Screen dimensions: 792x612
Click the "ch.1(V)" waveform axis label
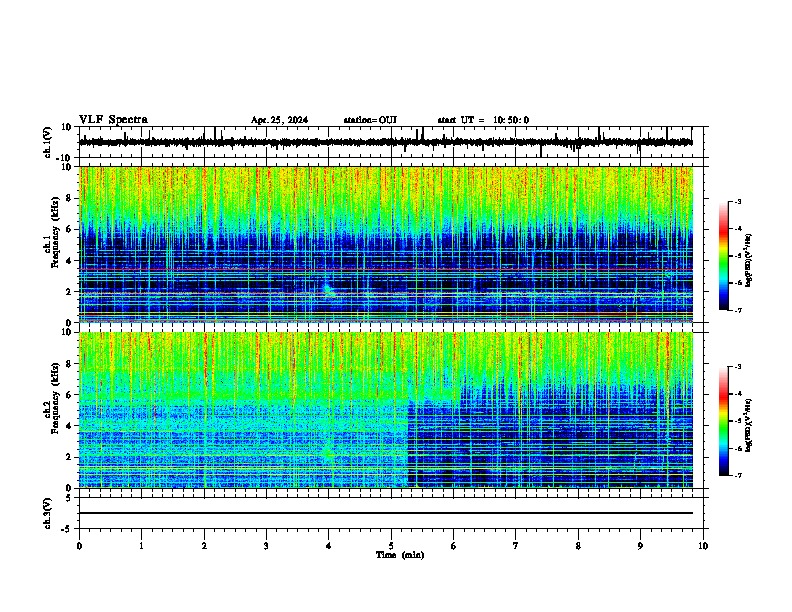tap(48, 142)
